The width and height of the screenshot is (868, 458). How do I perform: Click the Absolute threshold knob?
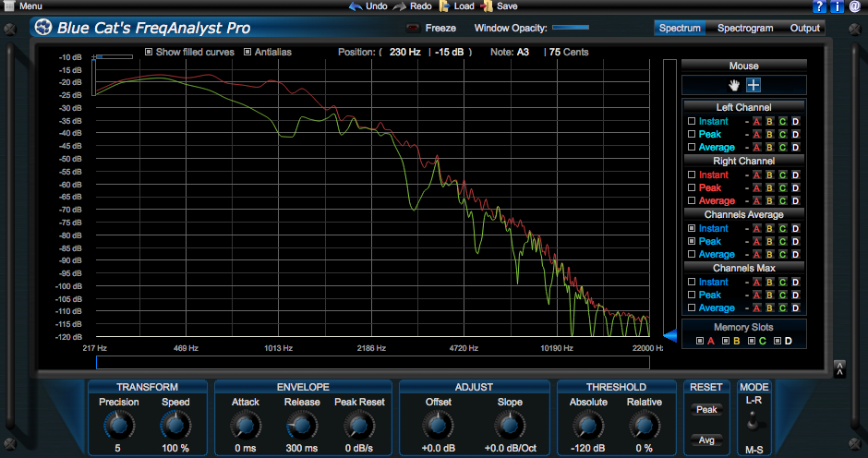[x=587, y=426]
